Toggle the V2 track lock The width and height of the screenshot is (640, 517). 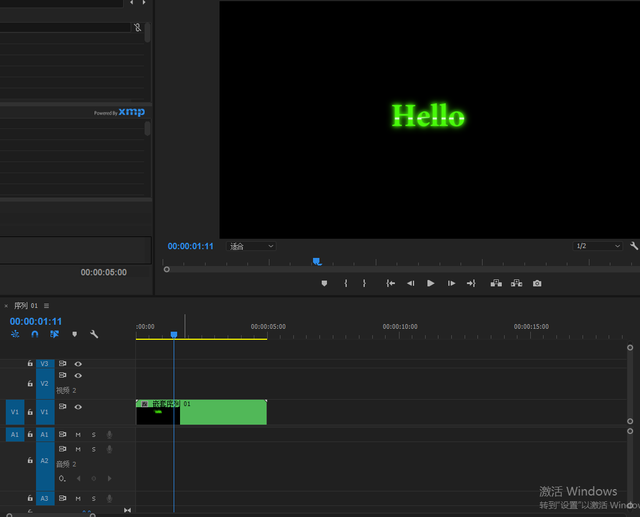(x=30, y=383)
